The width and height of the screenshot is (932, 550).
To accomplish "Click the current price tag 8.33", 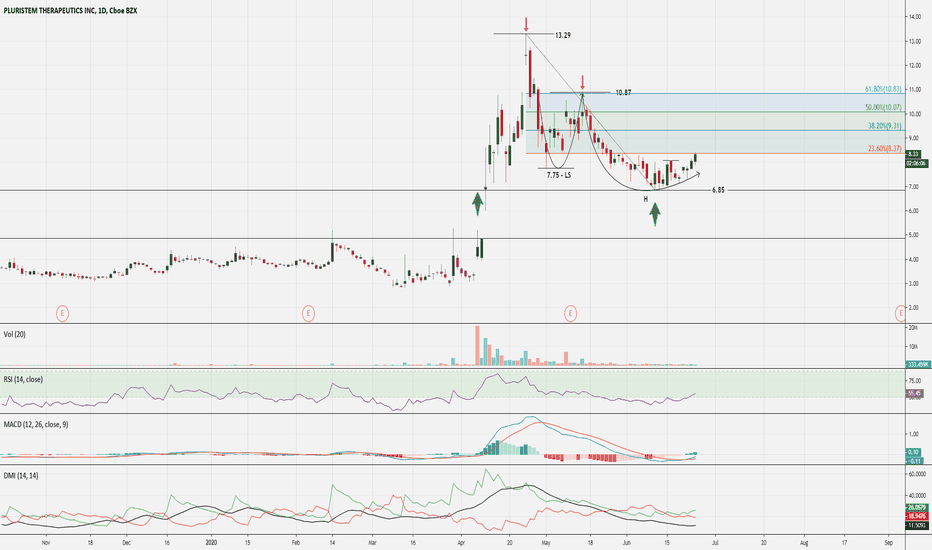I will coord(914,155).
